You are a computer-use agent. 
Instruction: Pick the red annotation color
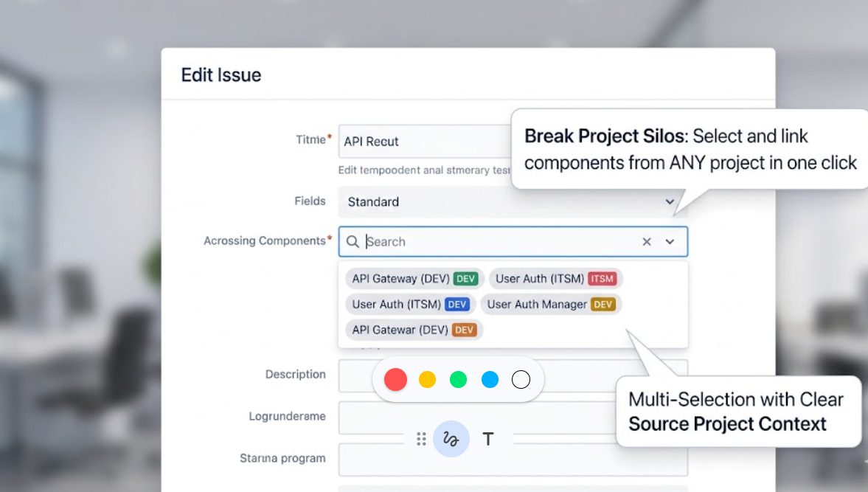pos(396,379)
